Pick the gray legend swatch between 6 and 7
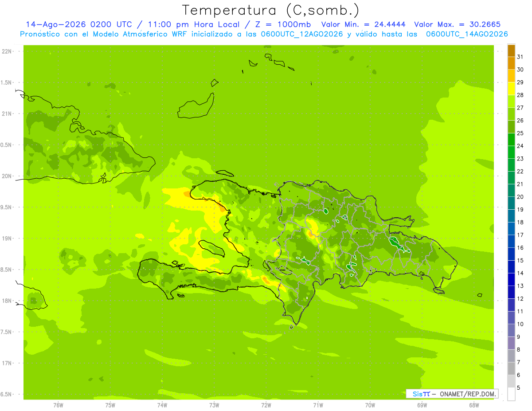 (511, 368)
